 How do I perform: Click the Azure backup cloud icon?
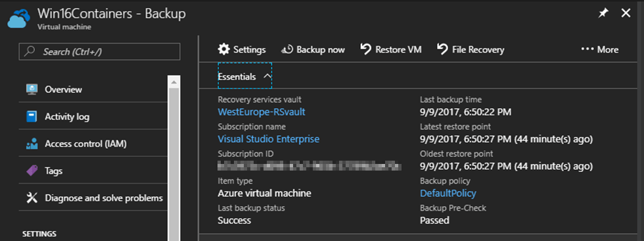pyautogui.click(x=19, y=19)
